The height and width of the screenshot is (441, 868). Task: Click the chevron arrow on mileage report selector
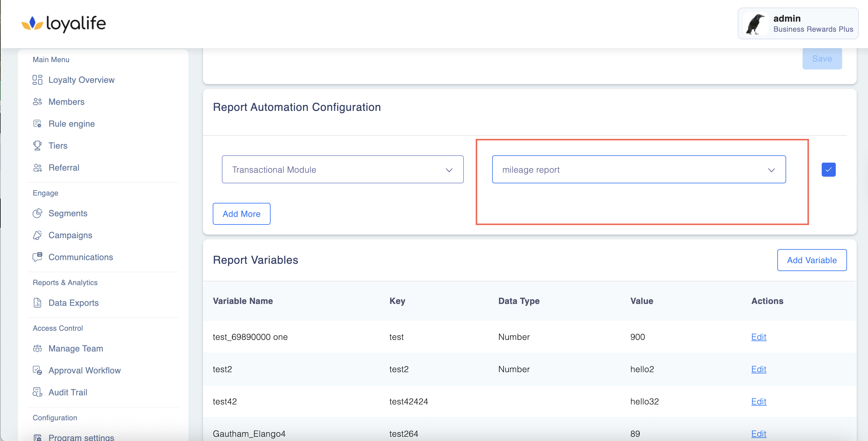coord(771,170)
